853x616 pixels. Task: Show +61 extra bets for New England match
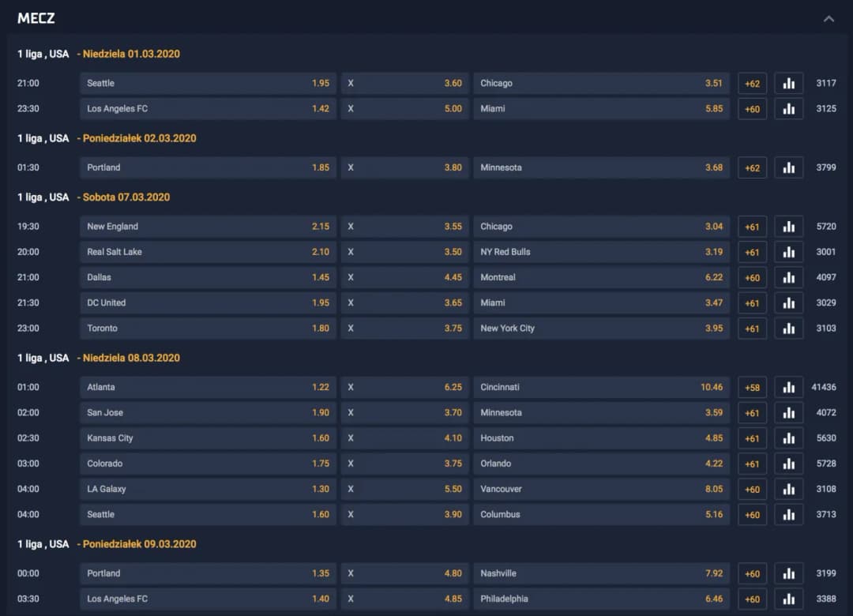tap(752, 227)
